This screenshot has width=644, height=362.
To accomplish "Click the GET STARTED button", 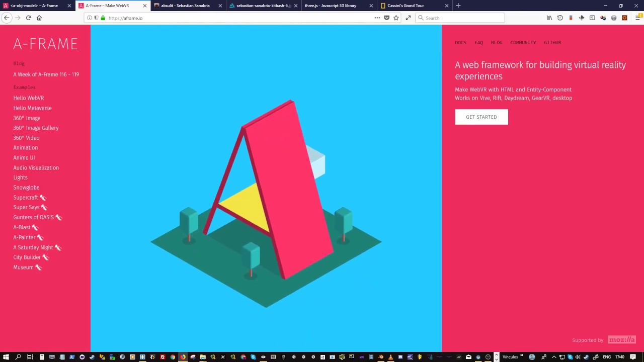I will (x=481, y=117).
